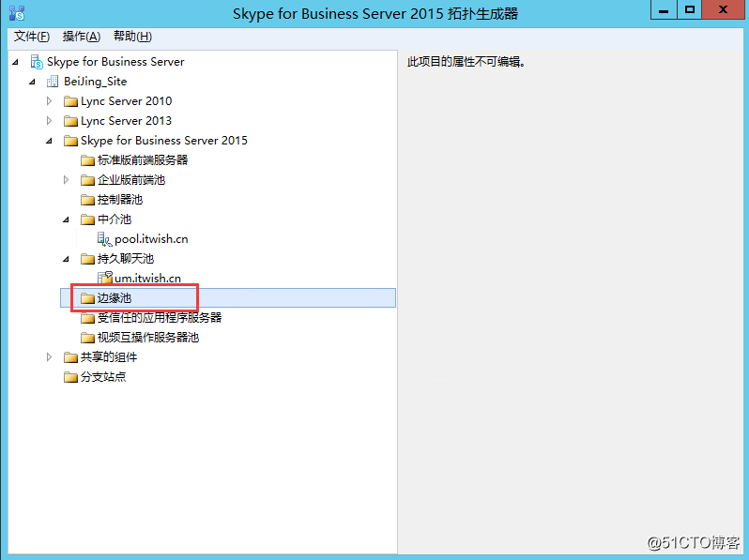749x560 pixels.
Task: Click the topology builder title bar app icon
Action: coord(17,13)
